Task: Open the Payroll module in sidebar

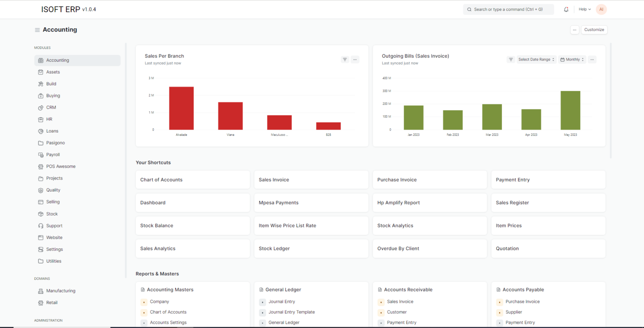Action: point(53,155)
